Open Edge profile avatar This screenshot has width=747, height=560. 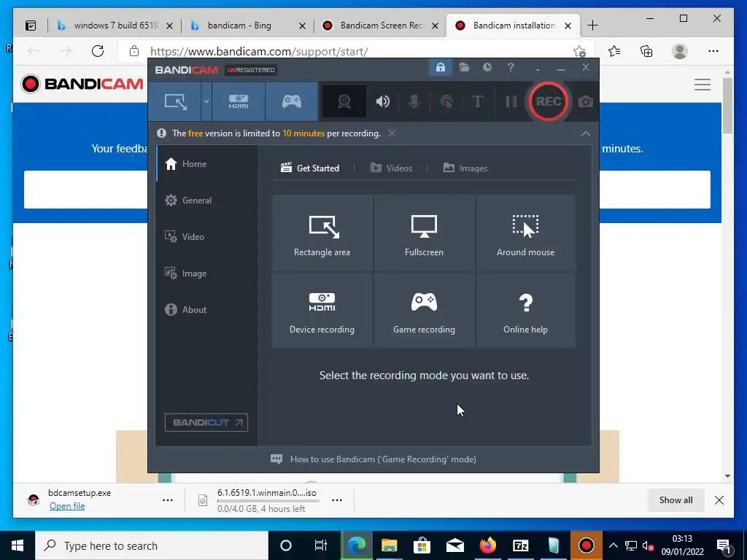(x=680, y=51)
